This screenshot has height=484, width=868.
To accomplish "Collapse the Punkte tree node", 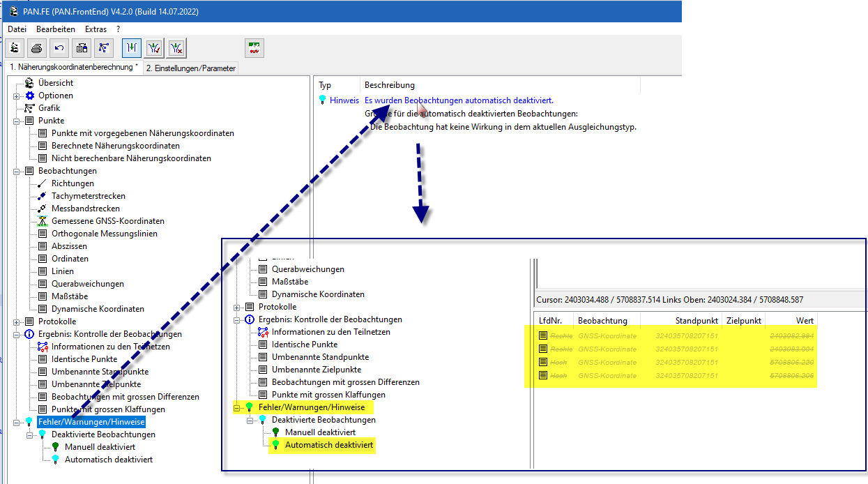I will (x=17, y=121).
